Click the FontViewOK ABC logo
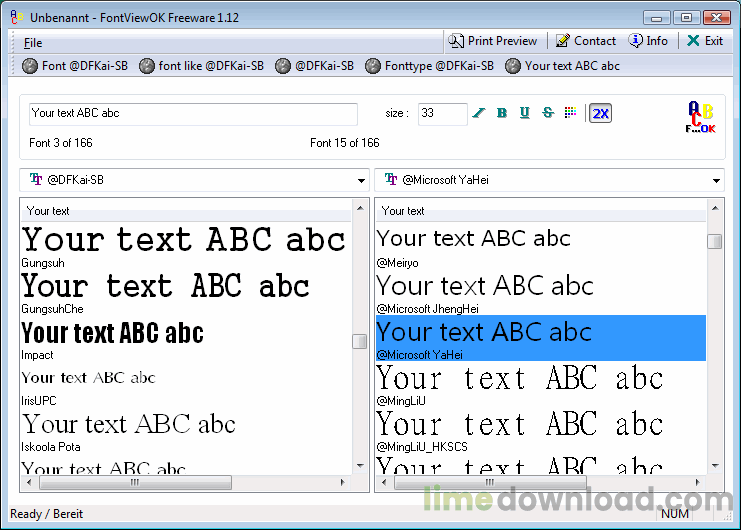The width and height of the screenshot is (741, 530). 700,117
